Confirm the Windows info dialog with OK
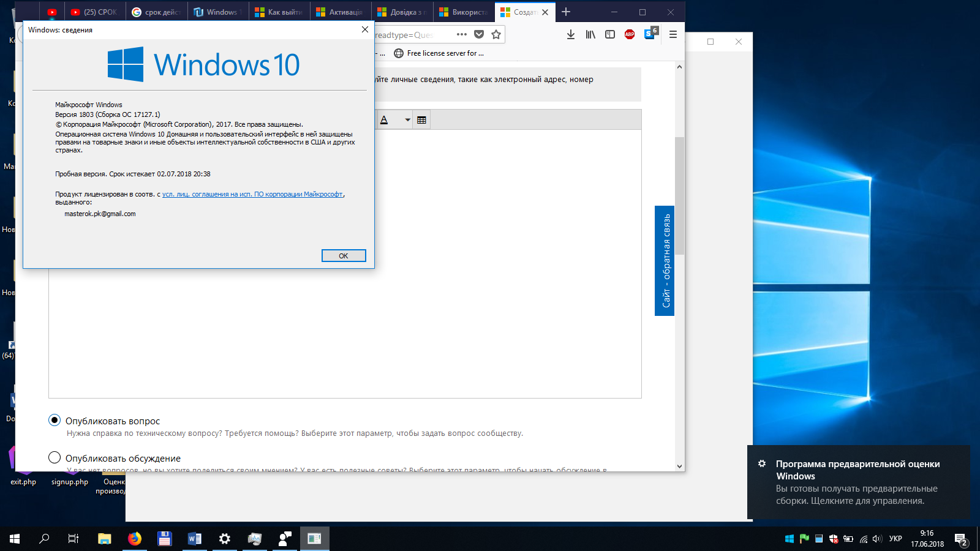980x551 pixels. [x=344, y=256]
